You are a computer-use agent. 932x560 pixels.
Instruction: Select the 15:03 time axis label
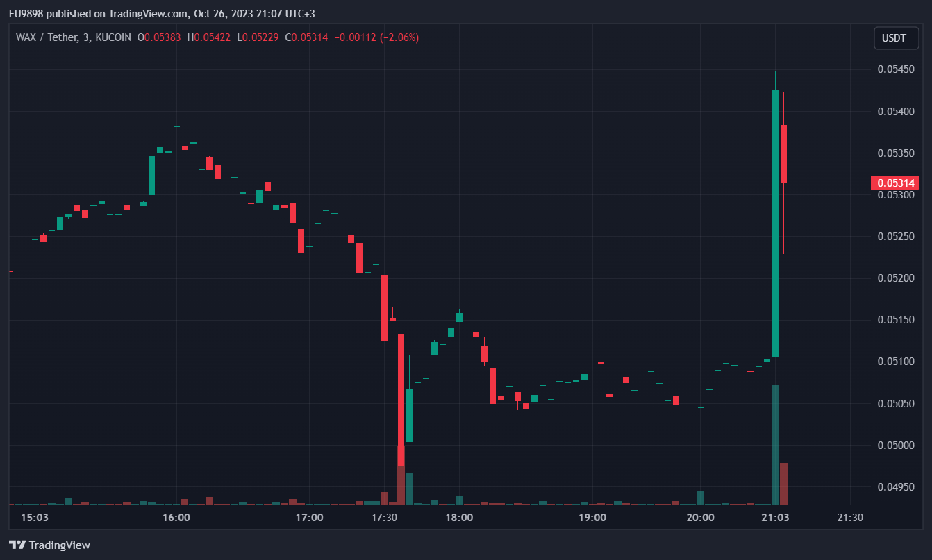35,518
